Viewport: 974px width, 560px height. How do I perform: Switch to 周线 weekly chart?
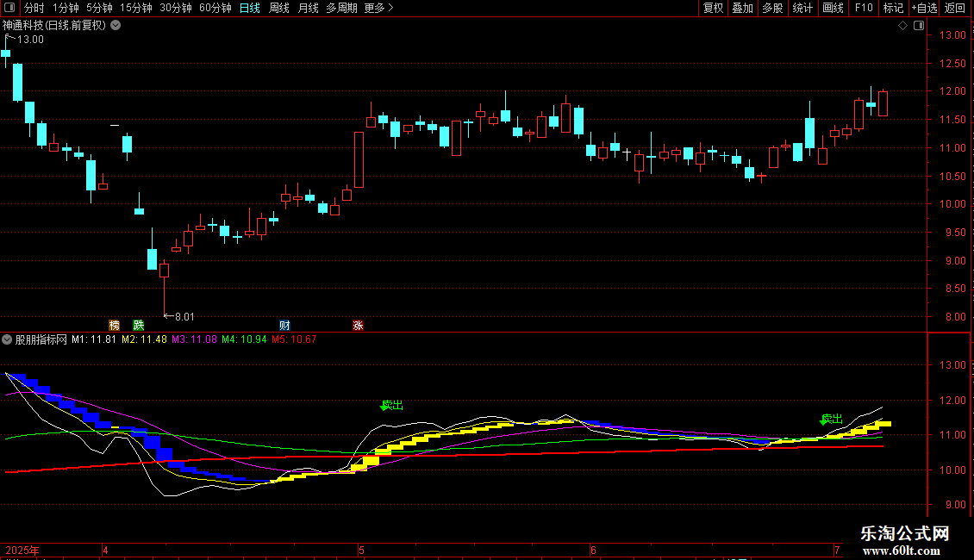279,8
